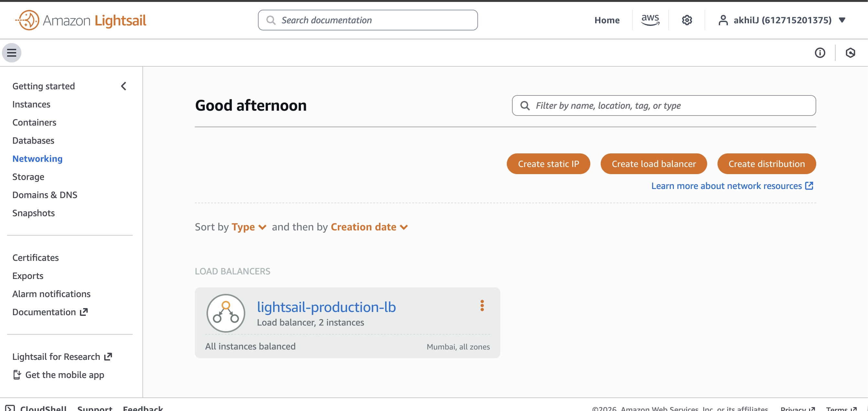
Task: Open Domains & DNS
Action: pyautogui.click(x=45, y=195)
